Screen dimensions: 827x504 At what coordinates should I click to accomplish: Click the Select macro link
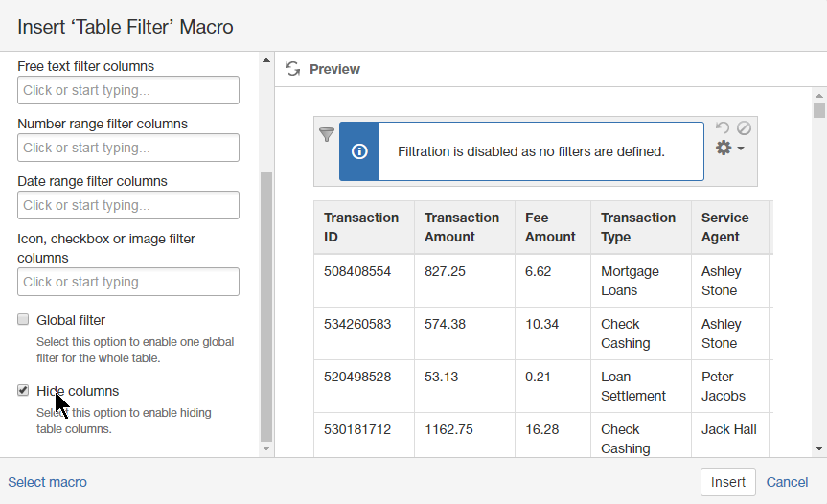[x=48, y=482]
